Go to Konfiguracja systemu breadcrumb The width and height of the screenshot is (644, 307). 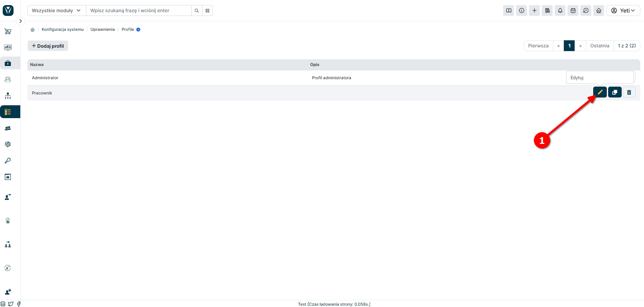(63, 29)
